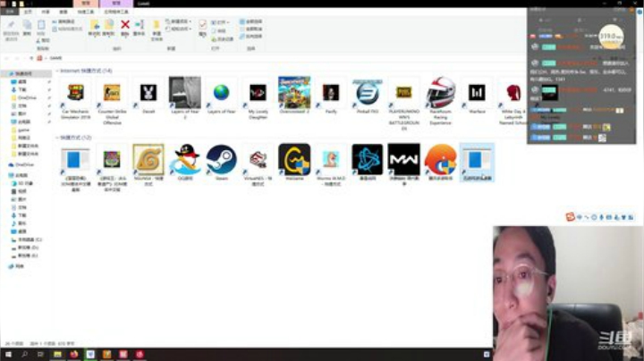Click the red X Delete button
Screen dimensions: 644x361
tap(125, 28)
